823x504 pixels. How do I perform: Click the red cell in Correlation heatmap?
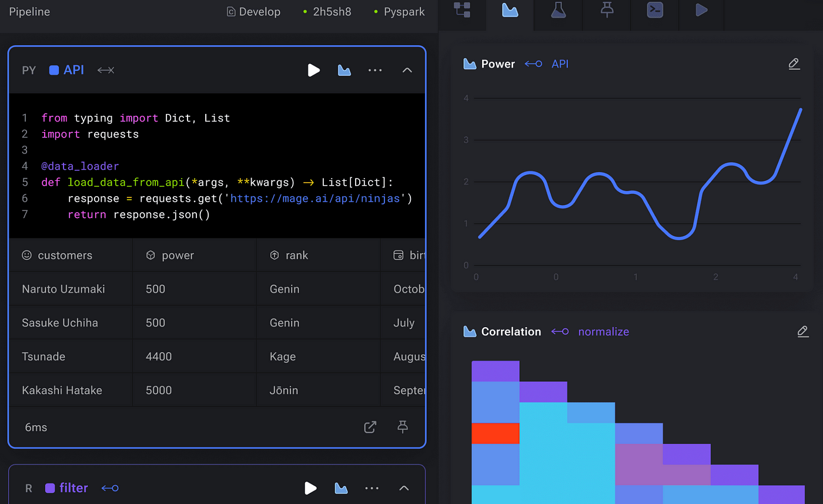[495, 433]
